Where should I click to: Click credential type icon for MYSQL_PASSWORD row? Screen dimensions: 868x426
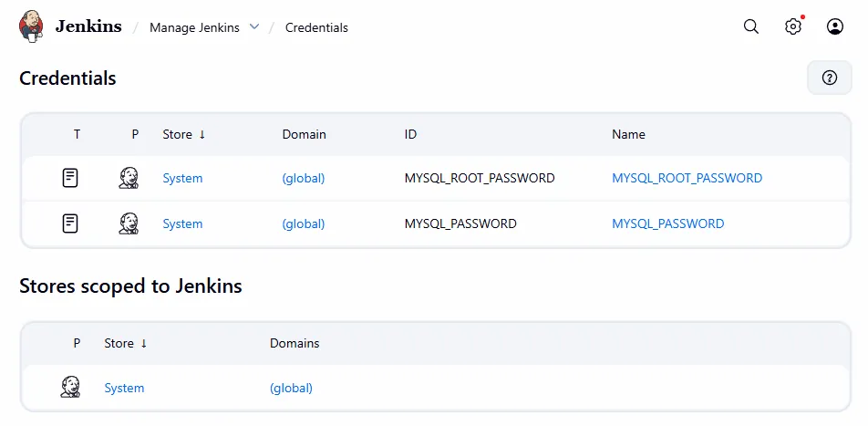tap(70, 223)
